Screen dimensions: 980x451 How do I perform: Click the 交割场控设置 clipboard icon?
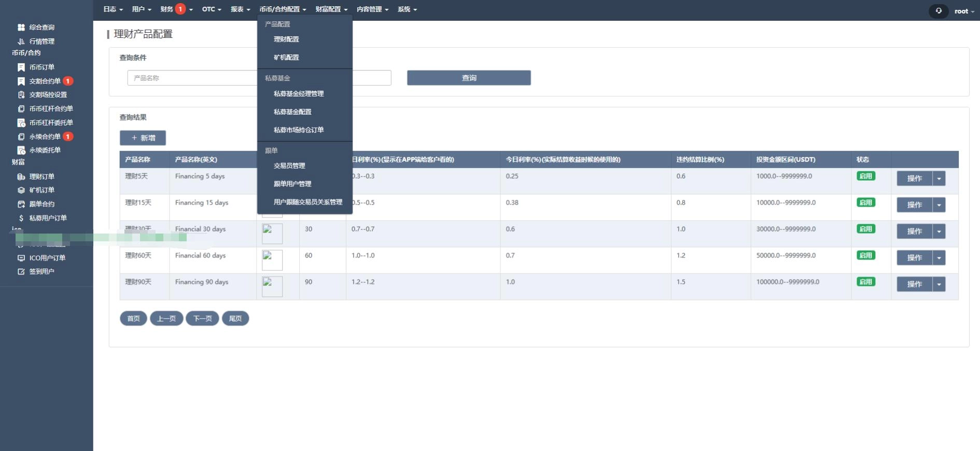(x=21, y=95)
